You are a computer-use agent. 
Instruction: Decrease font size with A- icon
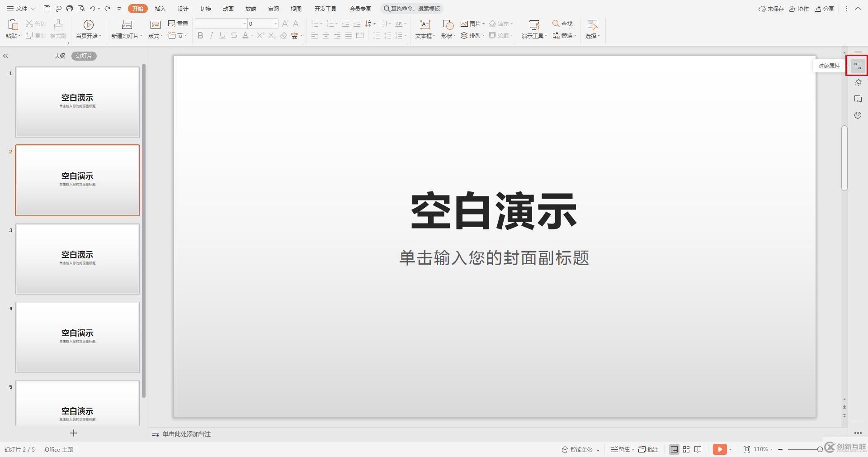point(296,24)
